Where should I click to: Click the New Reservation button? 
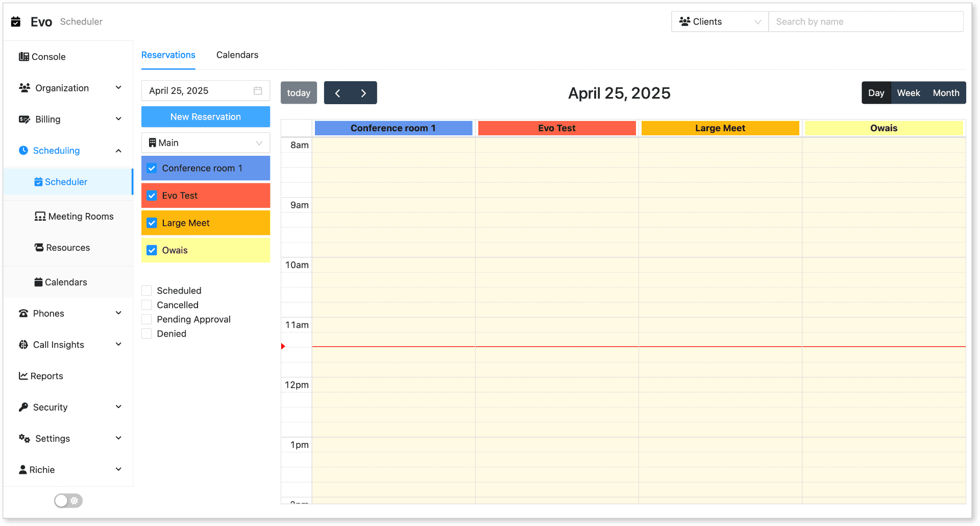point(206,117)
